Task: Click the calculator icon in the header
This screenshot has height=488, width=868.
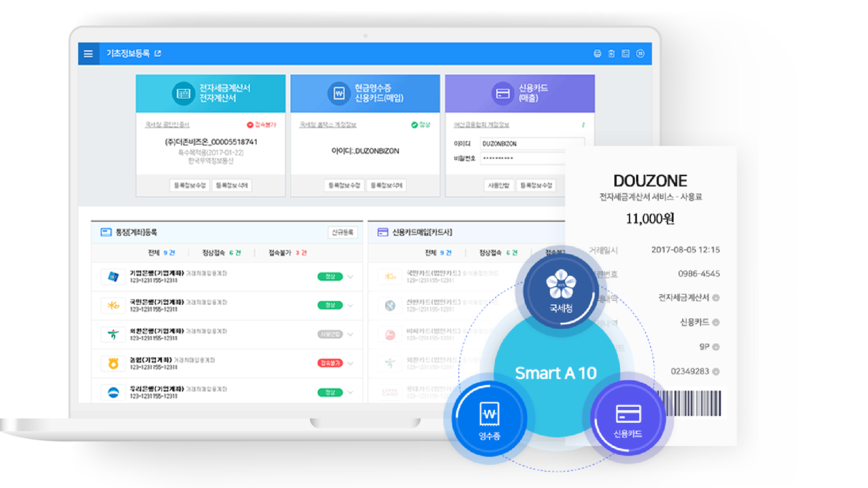Action: coord(626,54)
